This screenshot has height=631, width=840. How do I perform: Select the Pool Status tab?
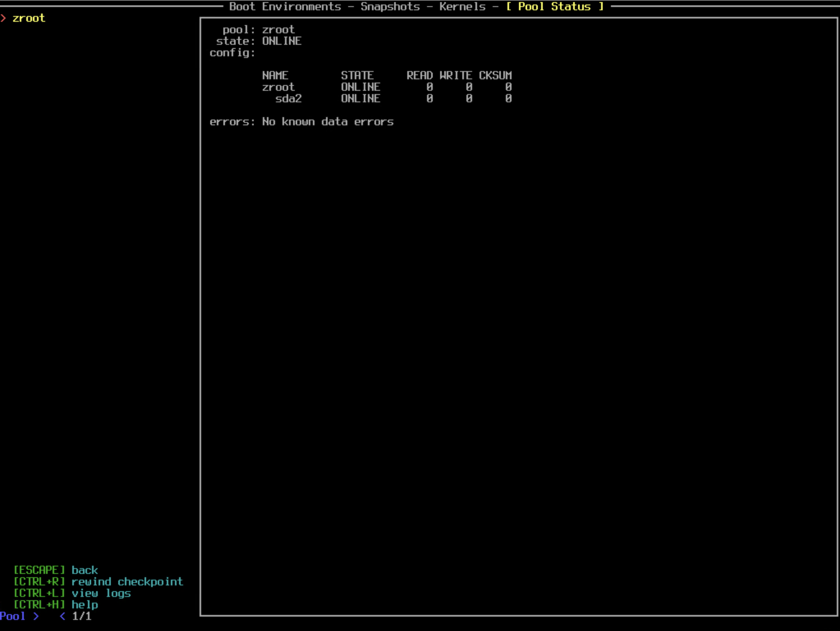coord(554,7)
